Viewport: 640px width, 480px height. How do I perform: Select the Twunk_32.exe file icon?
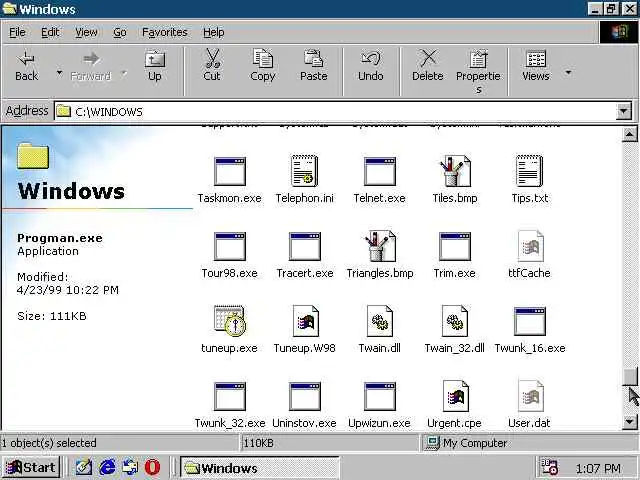pos(230,396)
